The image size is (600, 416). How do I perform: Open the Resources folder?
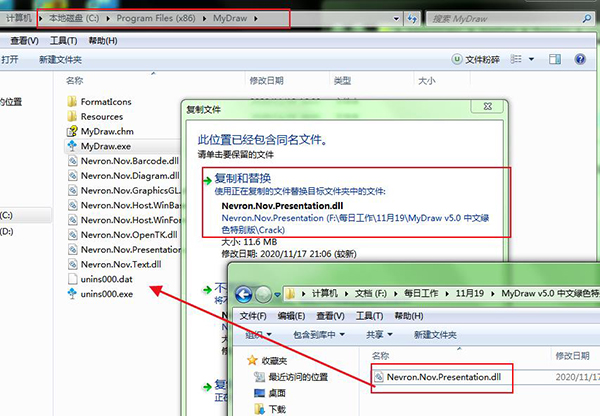click(x=95, y=116)
